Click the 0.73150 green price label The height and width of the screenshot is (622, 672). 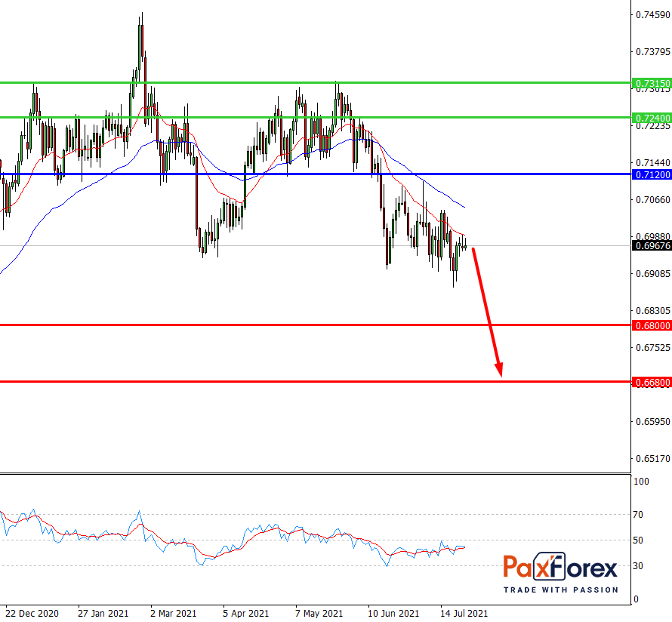[x=652, y=83]
